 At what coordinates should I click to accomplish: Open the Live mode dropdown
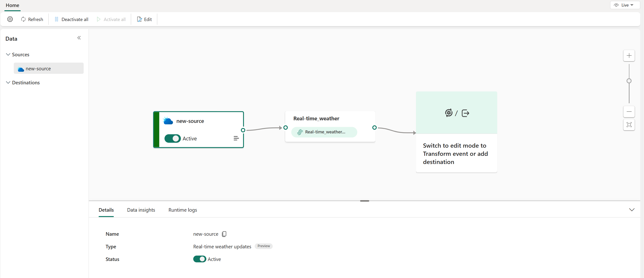click(625, 5)
